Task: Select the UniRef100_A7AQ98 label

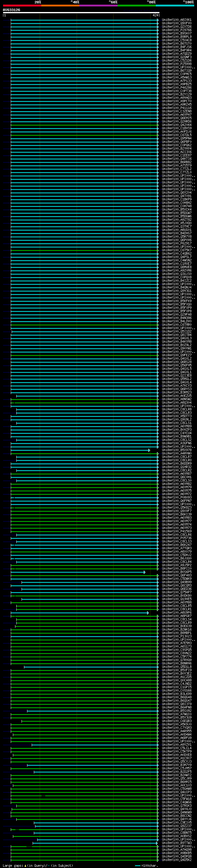Action: click(176, 850)
